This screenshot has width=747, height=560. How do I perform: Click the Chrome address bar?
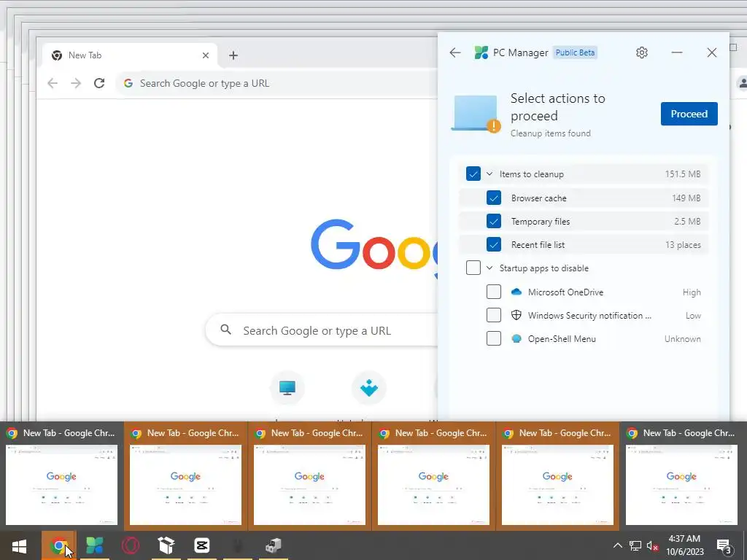click(278, 83)
